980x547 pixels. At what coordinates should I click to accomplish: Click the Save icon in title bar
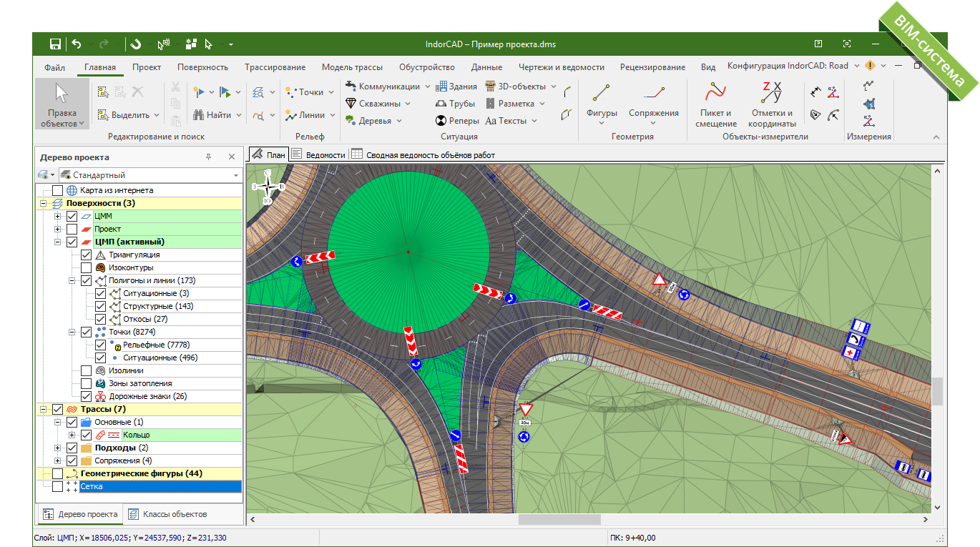55,44
